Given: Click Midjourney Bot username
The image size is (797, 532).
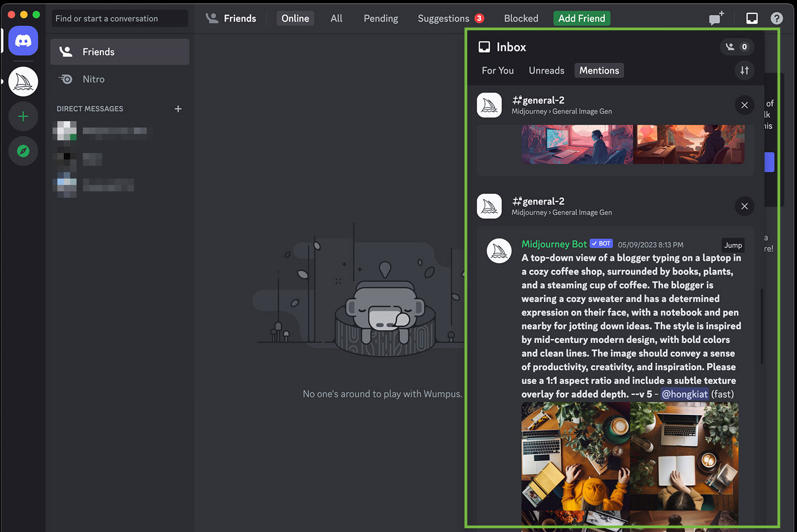Looking at the screenshot, I should (554, 244).
